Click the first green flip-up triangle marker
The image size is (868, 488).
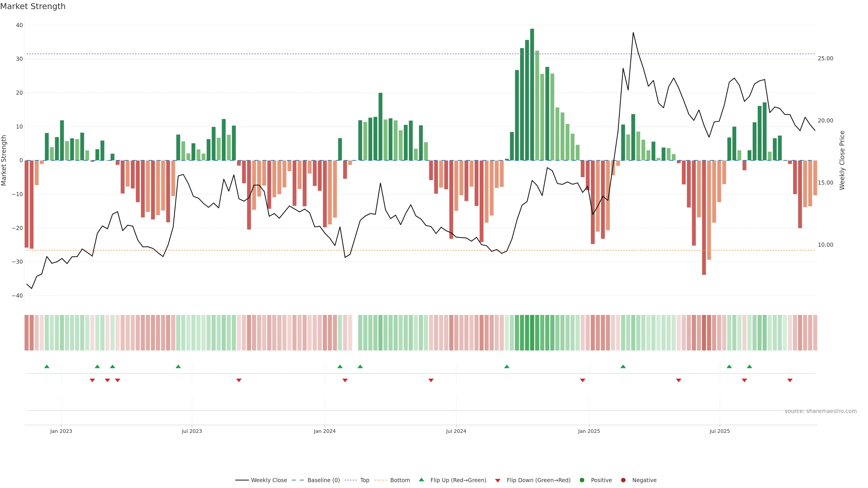[x=47, y=366]
